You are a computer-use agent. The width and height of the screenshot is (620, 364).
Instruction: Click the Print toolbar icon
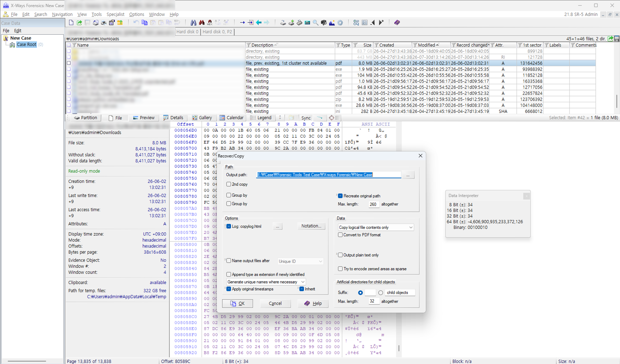click(x=104, y=23)
